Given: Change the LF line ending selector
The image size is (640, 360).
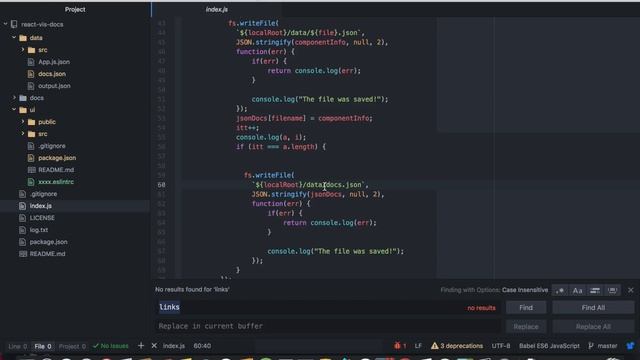Looking at the screenshot, I should click(418, 346).
